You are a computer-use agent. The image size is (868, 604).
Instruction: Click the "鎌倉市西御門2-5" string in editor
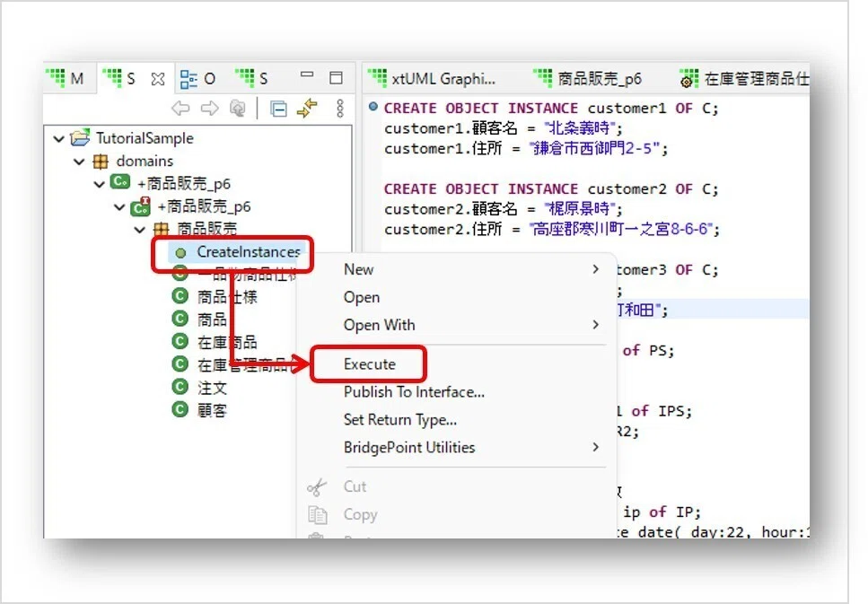pyautogui.click(x=595, y=148)
